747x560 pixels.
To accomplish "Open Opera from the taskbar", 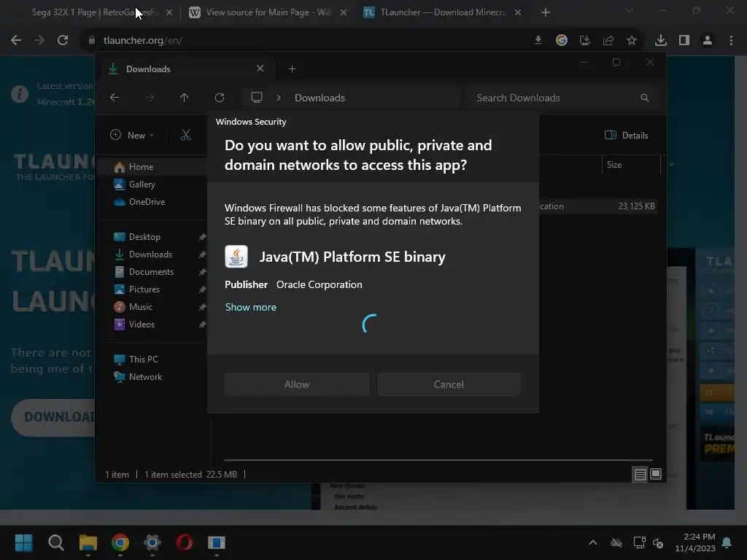I will click(185, 542).
